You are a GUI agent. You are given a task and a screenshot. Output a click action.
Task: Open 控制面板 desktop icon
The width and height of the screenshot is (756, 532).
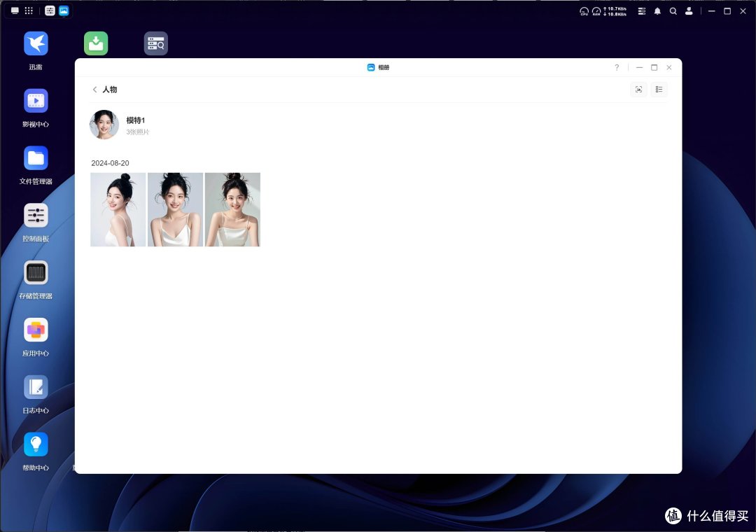36,215
